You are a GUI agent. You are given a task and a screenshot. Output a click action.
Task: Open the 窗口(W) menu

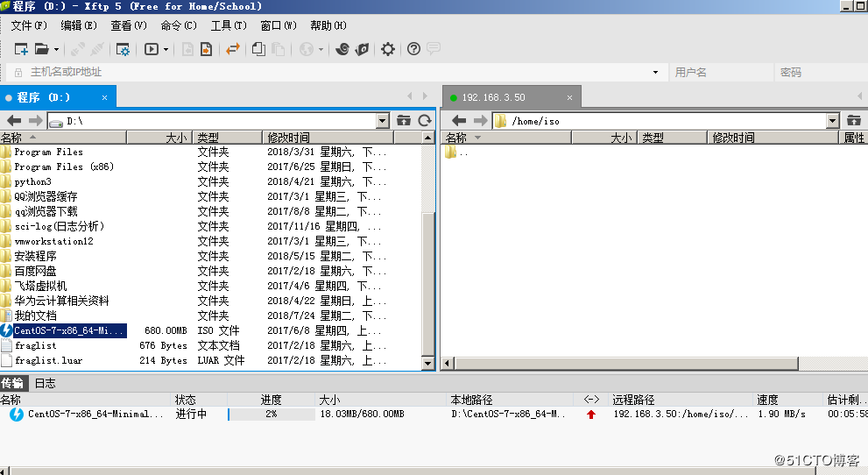click(x=279, y=25)
